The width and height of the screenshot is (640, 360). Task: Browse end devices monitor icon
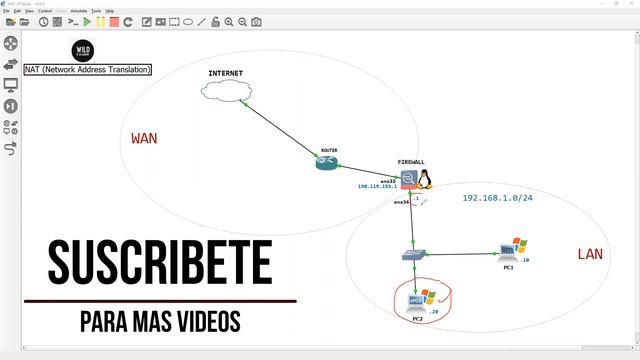[x=11, y=85]
